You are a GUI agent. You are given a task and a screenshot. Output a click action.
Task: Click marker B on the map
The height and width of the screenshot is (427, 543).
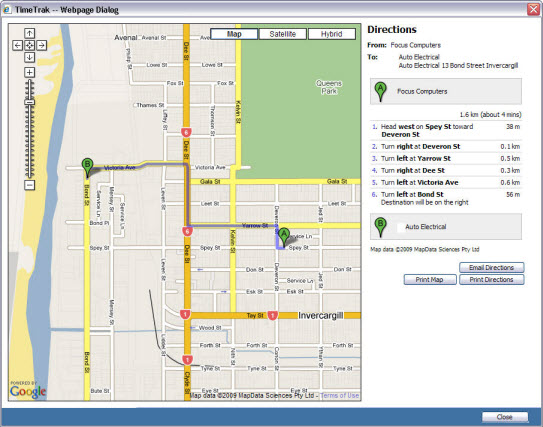(x=87, y=167)
